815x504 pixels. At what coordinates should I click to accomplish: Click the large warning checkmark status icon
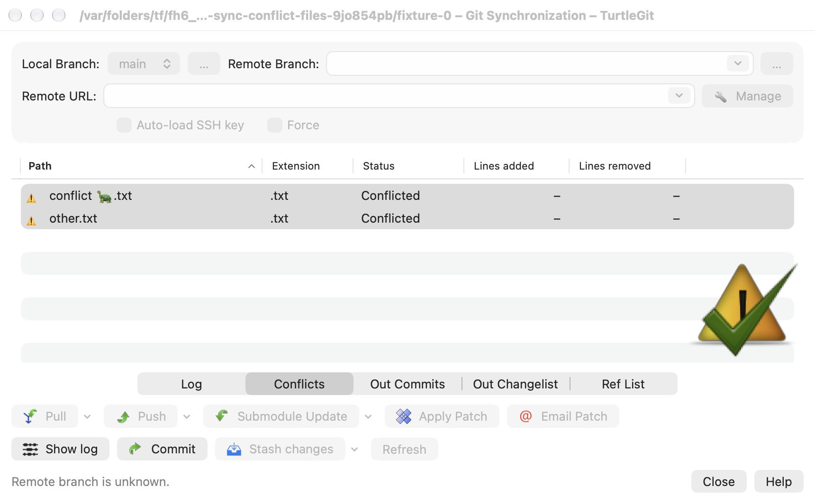coord(744,310)
